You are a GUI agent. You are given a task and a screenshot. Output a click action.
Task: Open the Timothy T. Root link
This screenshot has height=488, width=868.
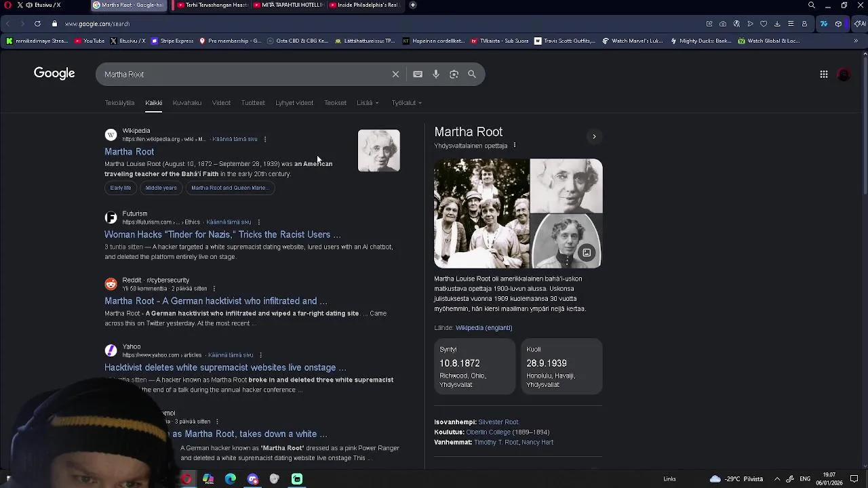click(496, 443)
